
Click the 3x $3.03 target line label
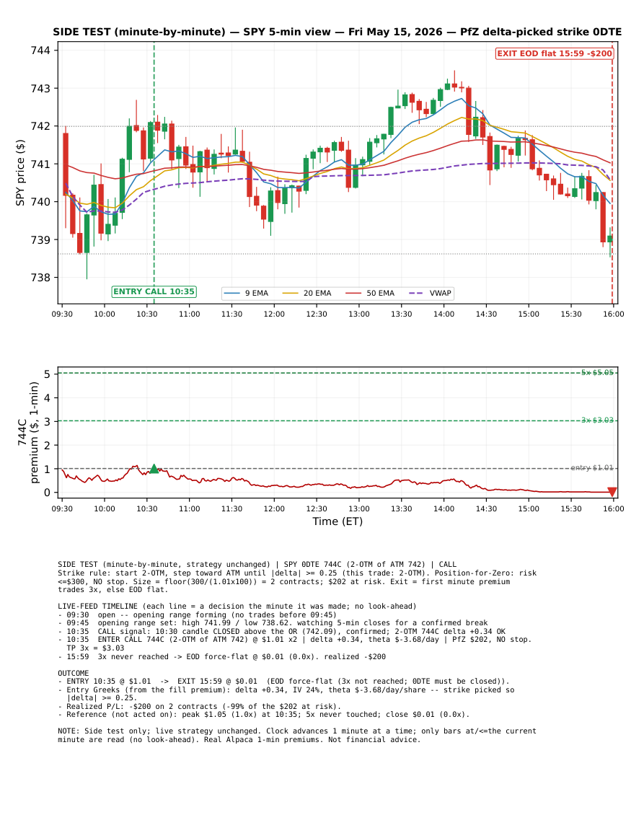597,420
